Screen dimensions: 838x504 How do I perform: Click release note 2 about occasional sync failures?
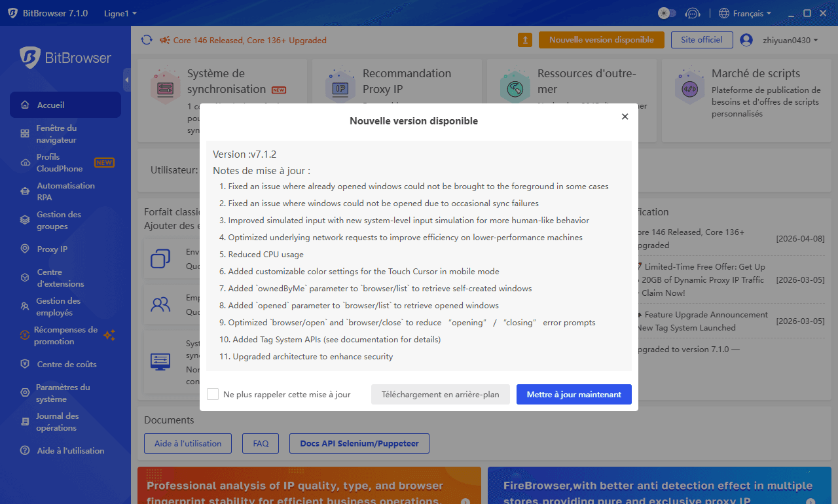(379, 204)
